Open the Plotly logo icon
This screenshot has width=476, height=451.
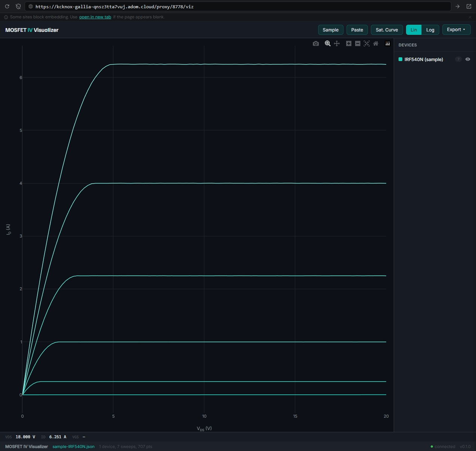[388, 44]
